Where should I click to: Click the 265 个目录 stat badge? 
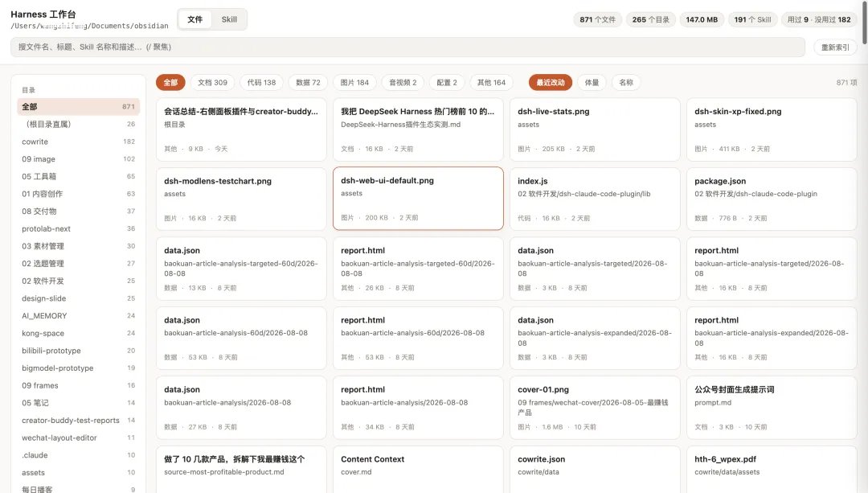tap(650, 19)
